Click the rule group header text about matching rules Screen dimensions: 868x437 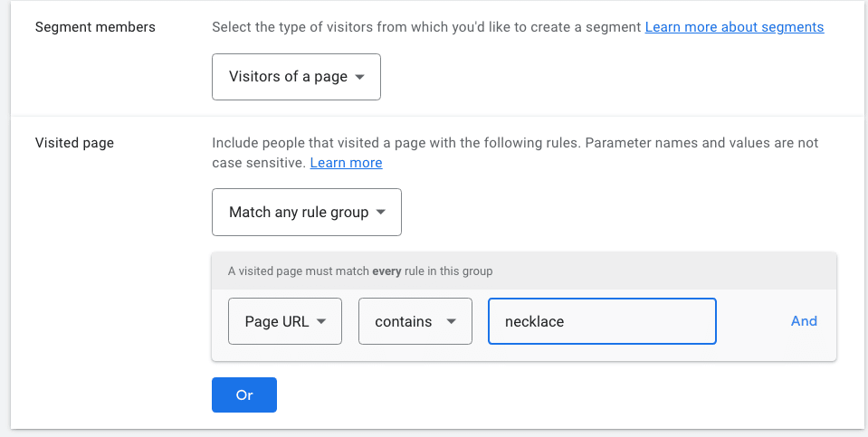(x=360, y=271)
